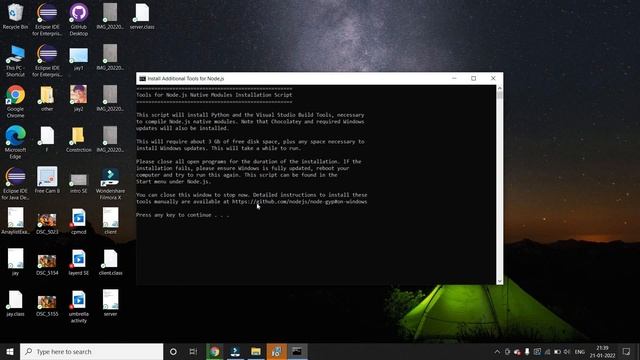The image size is (640, 360).
Task: Open the clock showing 21-01-2022
Action: 602,351
